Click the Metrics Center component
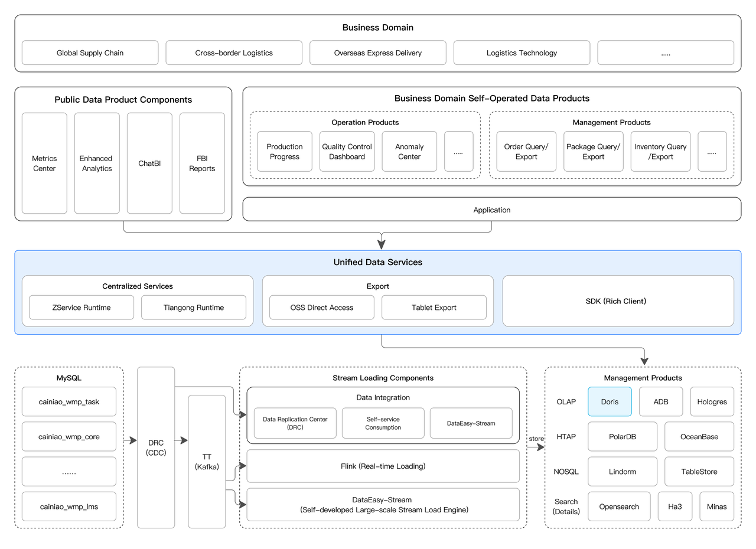 tap(44, 164)
